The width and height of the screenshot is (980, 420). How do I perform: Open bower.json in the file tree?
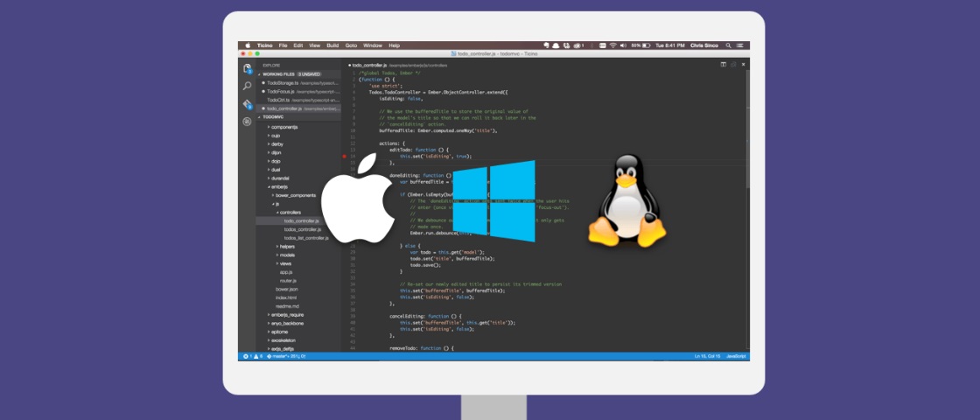[287, 290]
